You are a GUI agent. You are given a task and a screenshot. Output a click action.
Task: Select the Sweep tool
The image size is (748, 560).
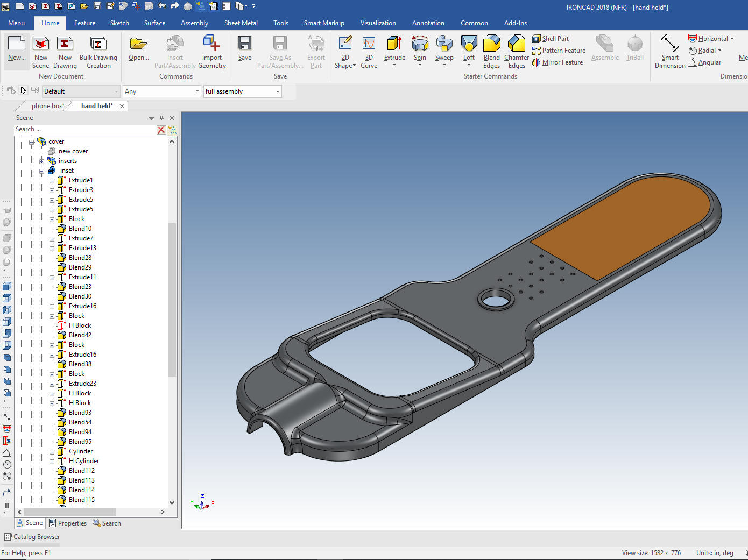[444, 52]
